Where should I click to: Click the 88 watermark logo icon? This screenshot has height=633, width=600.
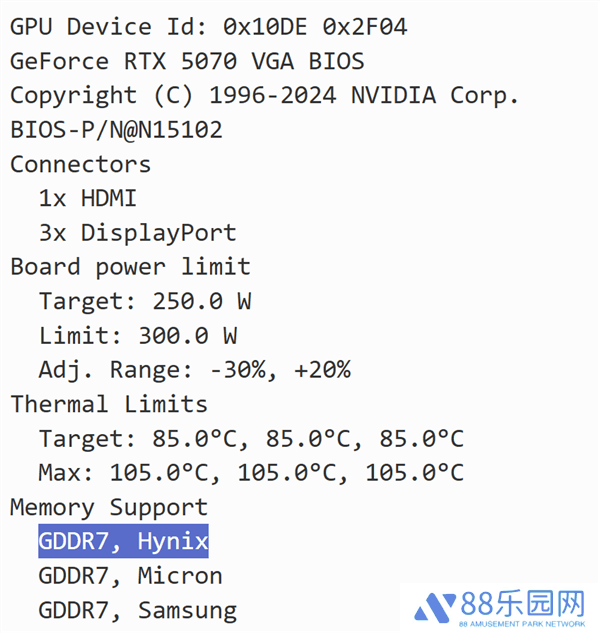click(436, 606)
